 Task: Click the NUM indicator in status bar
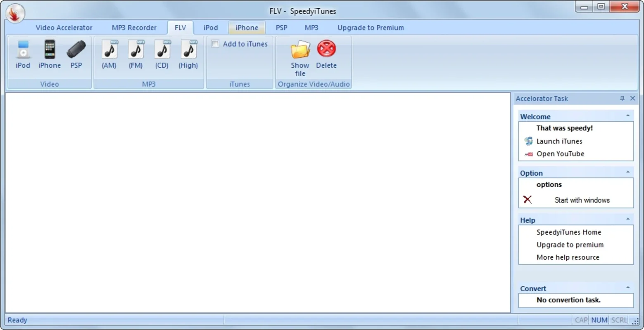[x=599, y=320]
